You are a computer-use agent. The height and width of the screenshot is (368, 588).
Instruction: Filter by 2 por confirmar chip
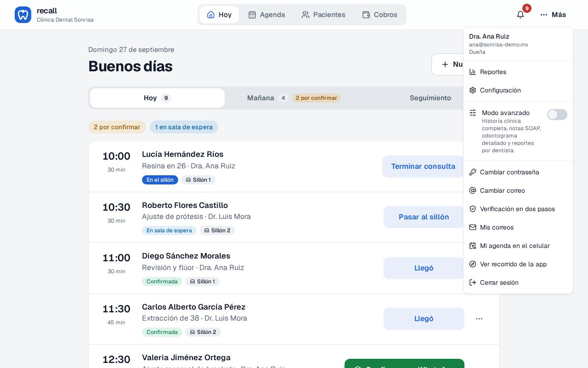coord(117,127)
